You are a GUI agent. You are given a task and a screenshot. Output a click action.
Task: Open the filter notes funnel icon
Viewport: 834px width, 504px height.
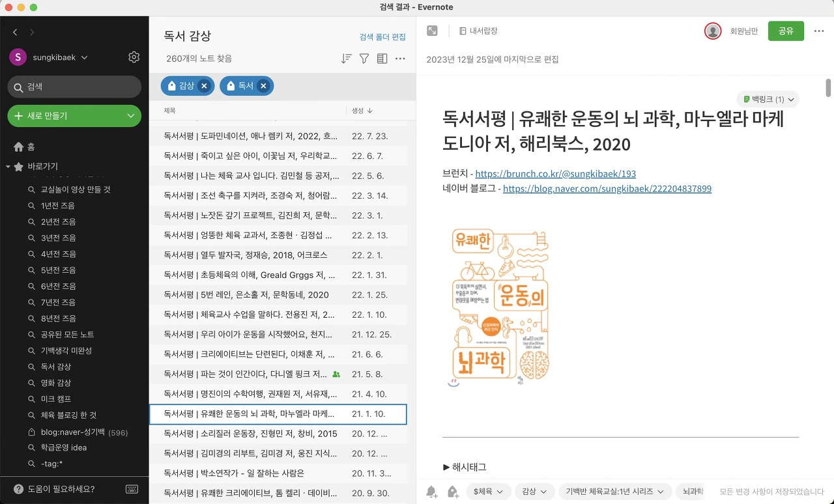click(x=364, y=59)
